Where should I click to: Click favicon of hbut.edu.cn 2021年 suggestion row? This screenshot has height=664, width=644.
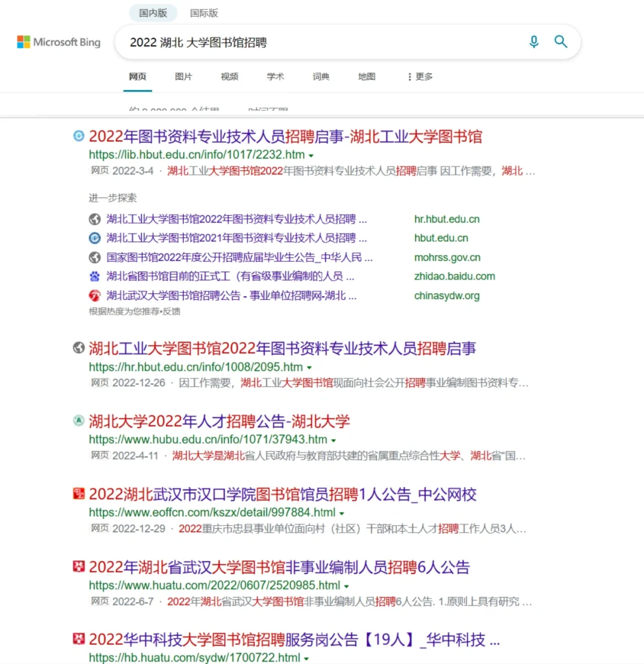(94, 238)
